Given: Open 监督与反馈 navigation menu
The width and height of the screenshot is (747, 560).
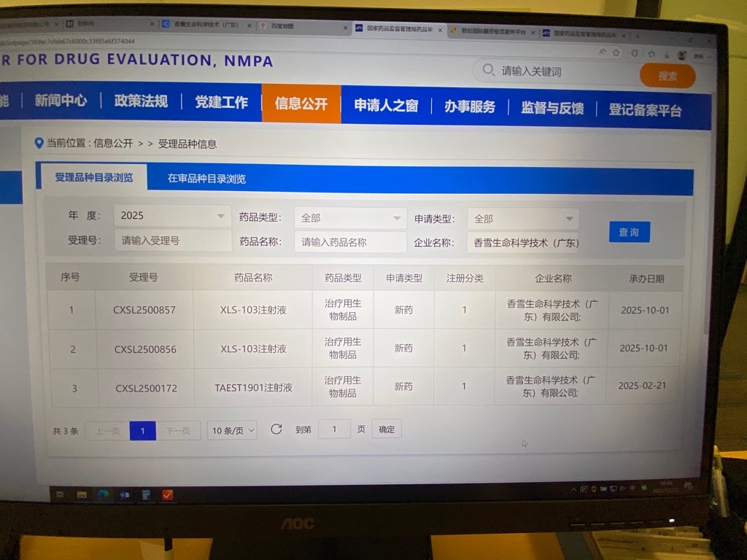Looking at the screenshot, I should point(553,108).
